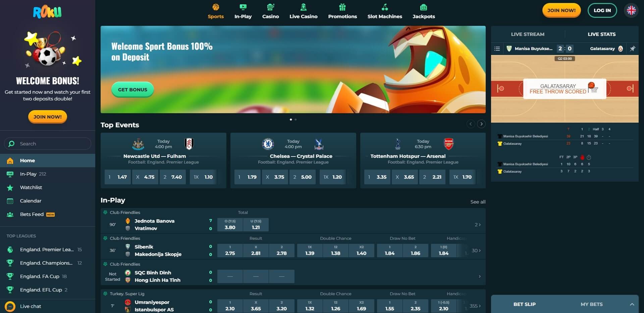Open Casino from the top navigation
This screenshot has height=313, width=644.
(270, 11)
